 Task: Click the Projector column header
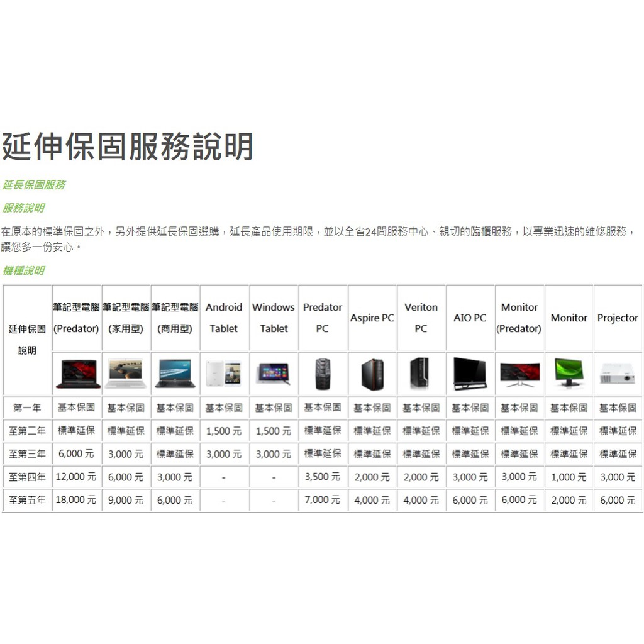(618, 318)
